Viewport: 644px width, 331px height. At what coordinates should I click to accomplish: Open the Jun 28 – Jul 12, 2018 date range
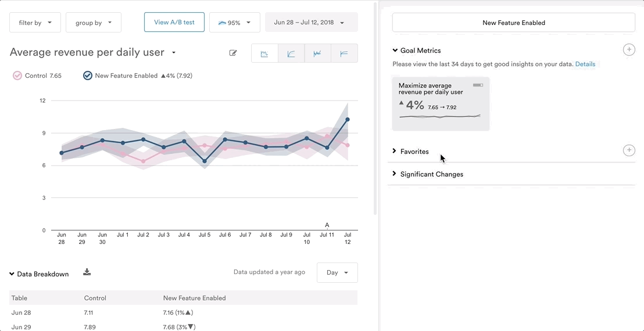tap(312, 23)
